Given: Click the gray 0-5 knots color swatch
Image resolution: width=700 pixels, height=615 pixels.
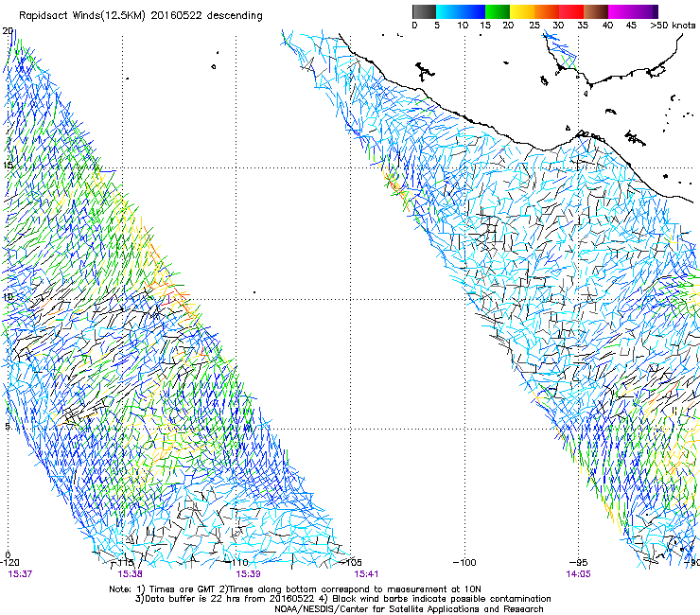Looking at the screenshot, I should click(x=424, y=11).
